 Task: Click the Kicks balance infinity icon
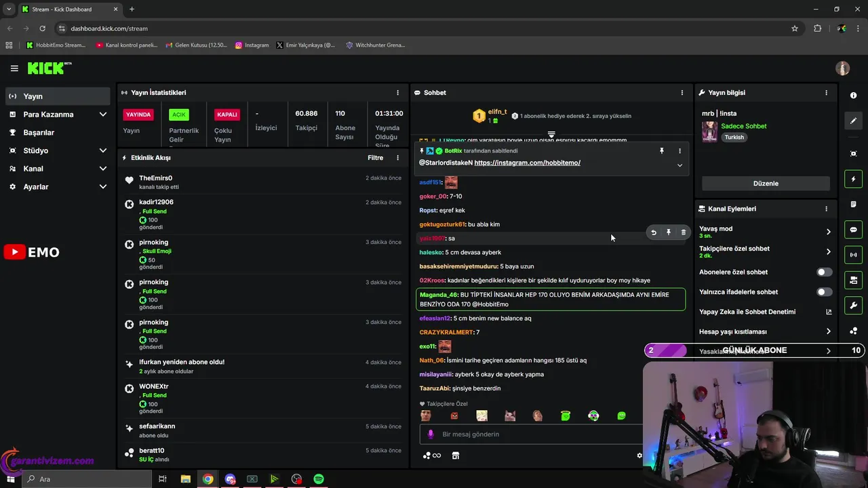432,455
